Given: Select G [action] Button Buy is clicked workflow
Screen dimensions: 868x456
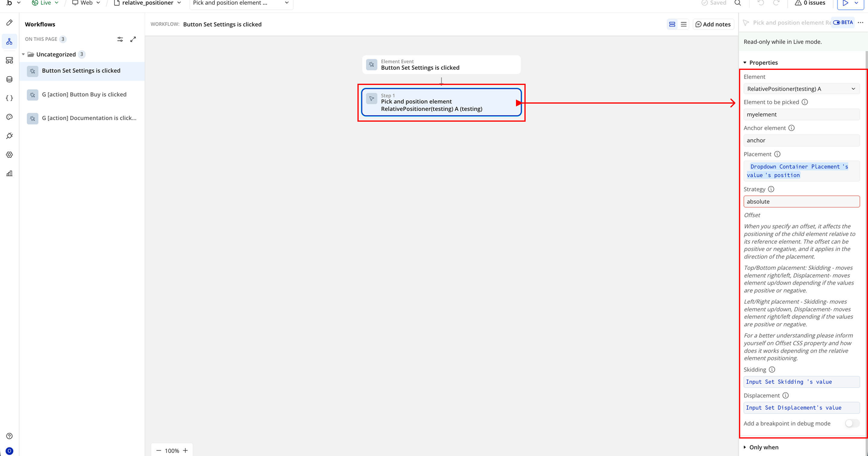Looking at the screenshot, I should point(84,95).
